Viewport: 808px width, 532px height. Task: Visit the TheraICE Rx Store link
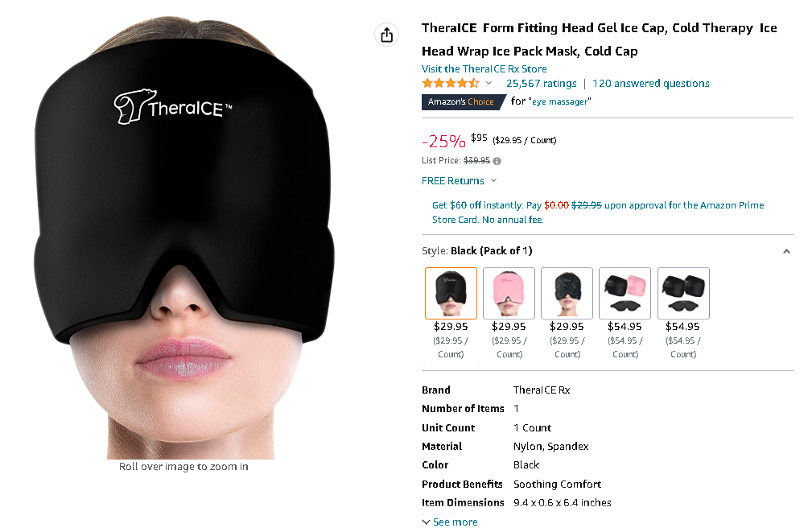point(484,68)
